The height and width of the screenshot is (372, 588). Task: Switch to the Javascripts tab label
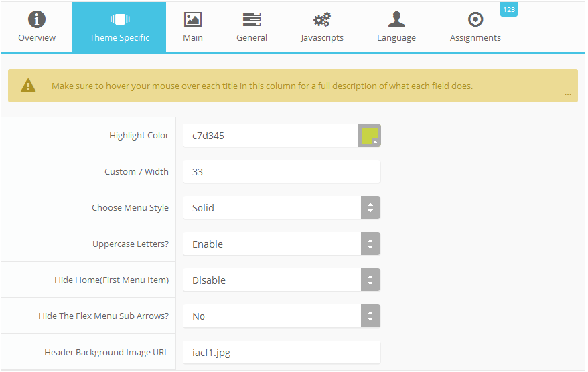coord(322,38)
